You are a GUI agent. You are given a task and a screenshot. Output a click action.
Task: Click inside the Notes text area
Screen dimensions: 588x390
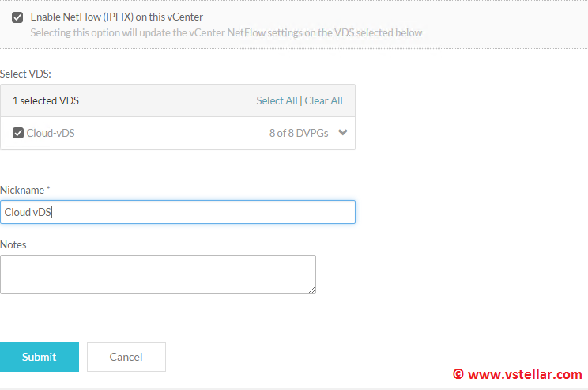(x=157, y=274)
